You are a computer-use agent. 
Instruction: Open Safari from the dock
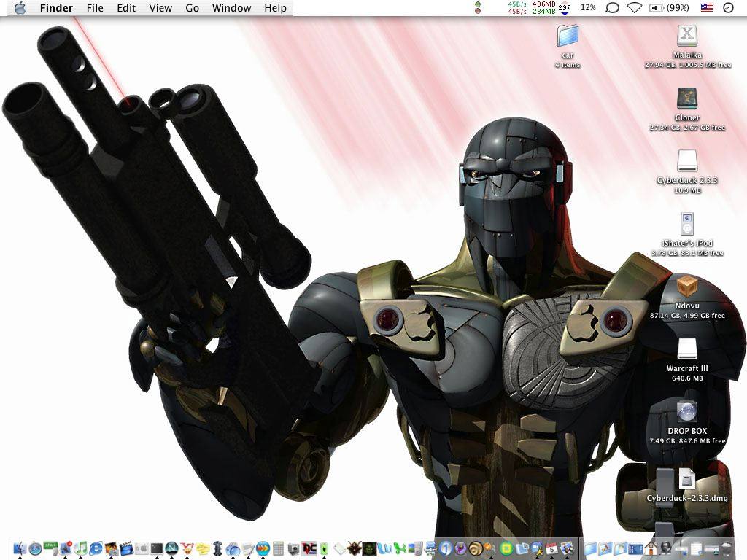(x=35, y=548)
